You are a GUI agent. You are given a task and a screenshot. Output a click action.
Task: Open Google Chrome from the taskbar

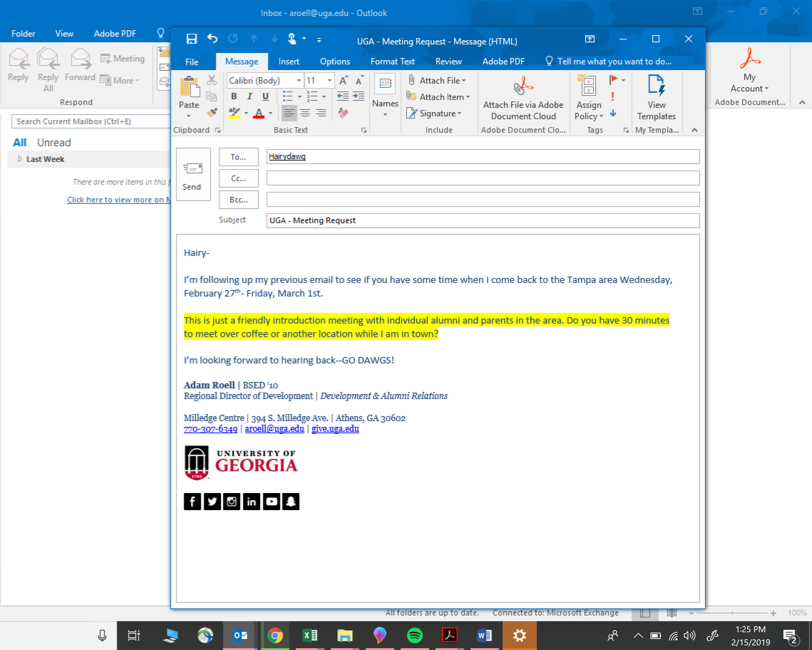(x=276, y=635)
